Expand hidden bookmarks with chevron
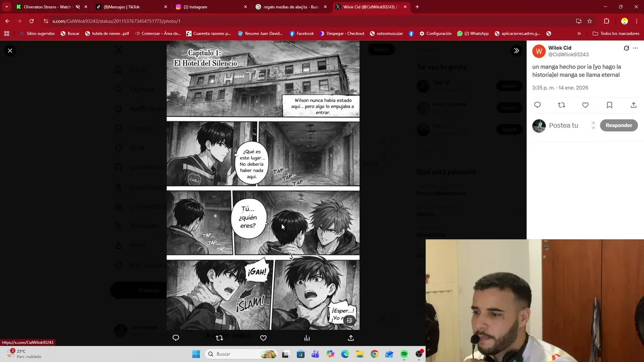 point(579,34)
